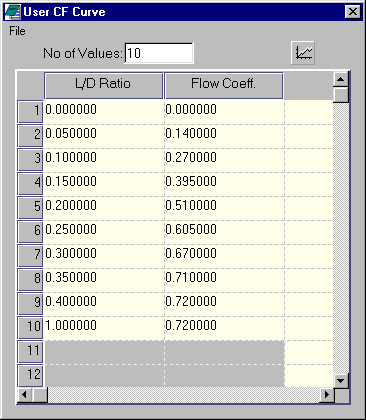The width and height of the screenshot is (366, 420).
Task: Close the User CF Curve window
Action: click(352, 12)
